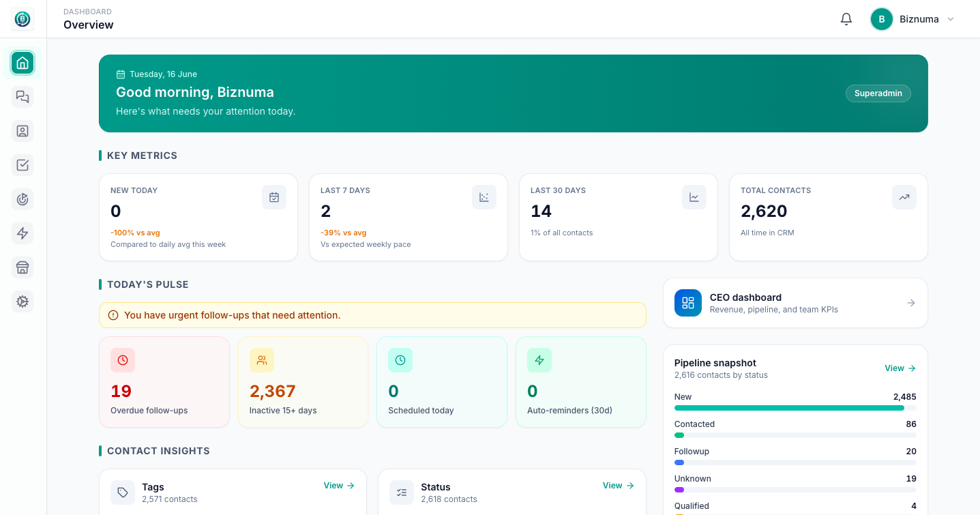Click the red clock icon in Overdue follow-ups
This screenshot has width=980, height=515.
tap(123, 360)
